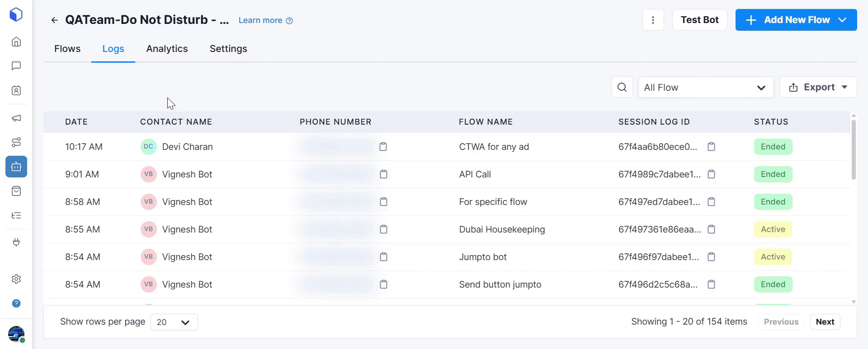Switch to the Flows tab
868x349 pixels.
coord(67,49)
